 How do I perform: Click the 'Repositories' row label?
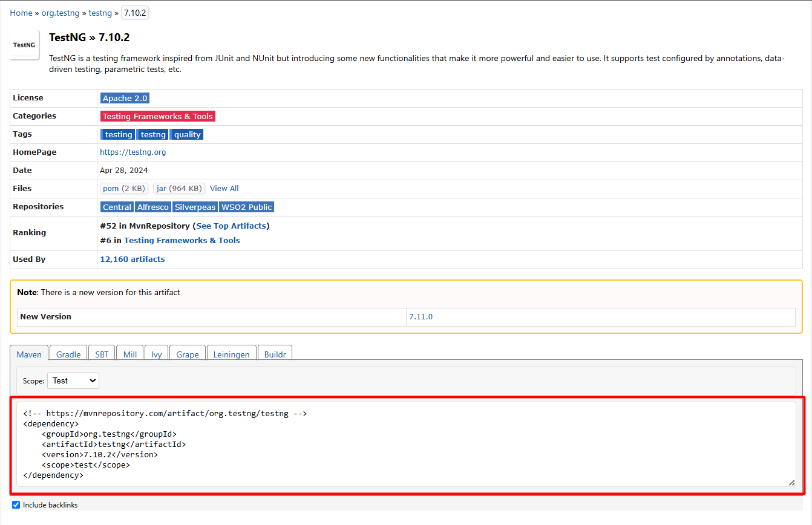click(x=38, y=207)
